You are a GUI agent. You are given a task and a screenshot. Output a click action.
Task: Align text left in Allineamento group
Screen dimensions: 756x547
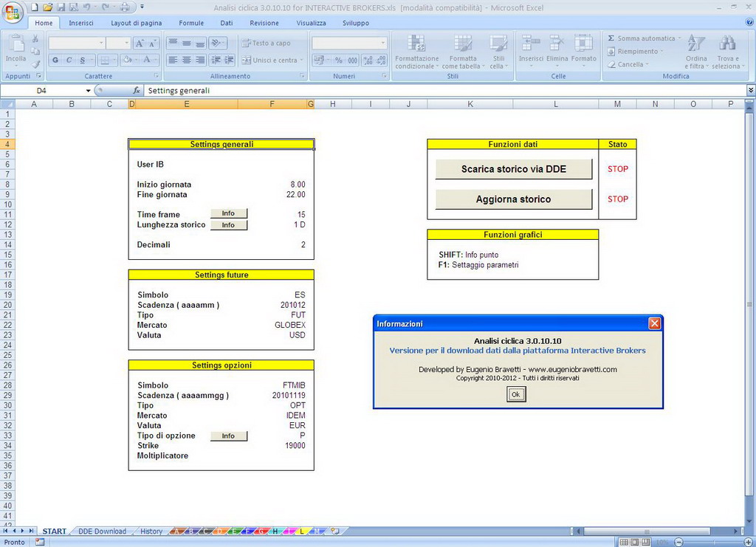173,61
